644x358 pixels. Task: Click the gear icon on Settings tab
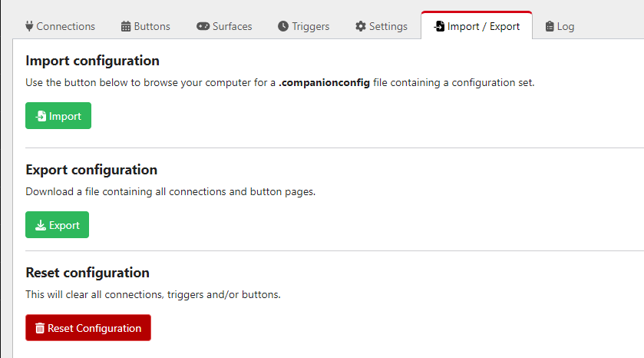(x=361, y=26)
